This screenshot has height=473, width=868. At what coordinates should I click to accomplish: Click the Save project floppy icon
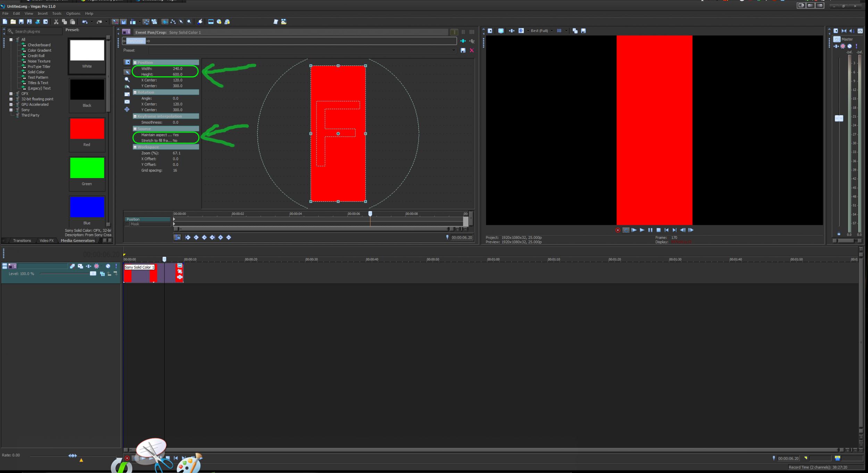21,22
